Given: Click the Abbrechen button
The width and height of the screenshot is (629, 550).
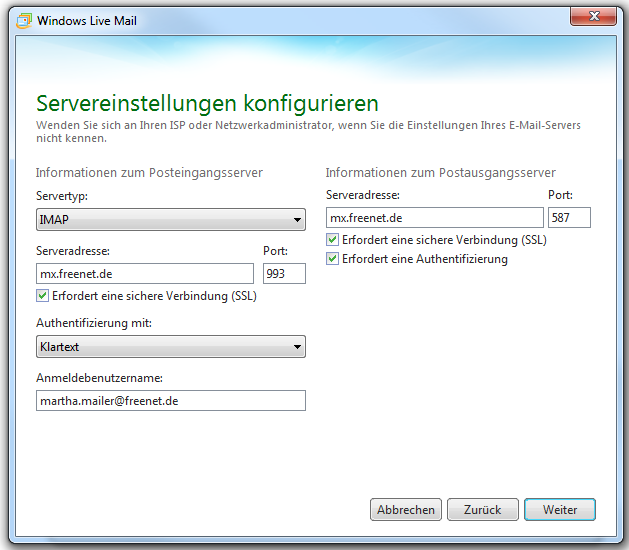Looking at the screenshot, I should coord(406,509).
